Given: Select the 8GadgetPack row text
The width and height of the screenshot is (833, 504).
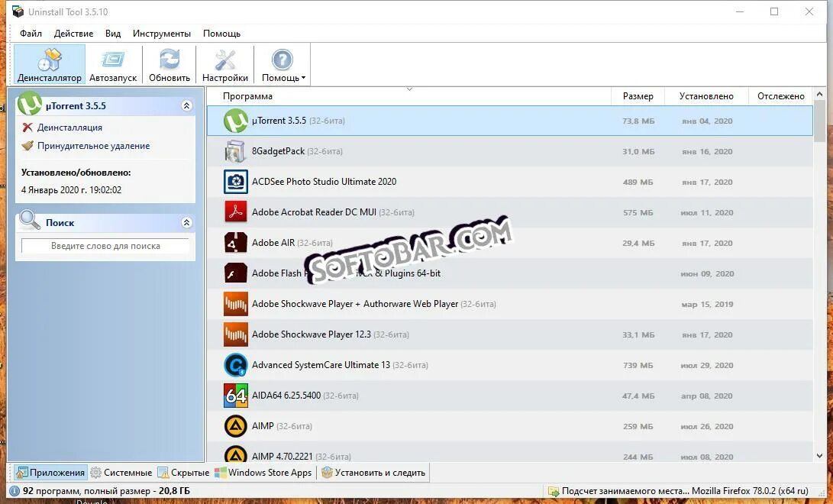Looking at the screenshot, I should click(x=297, y=151).
